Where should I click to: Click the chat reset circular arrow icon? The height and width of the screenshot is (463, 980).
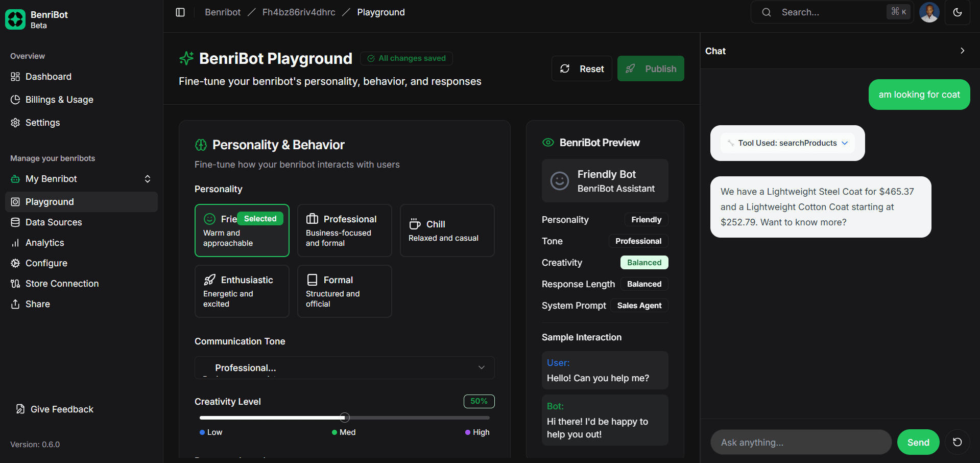(x=957, y=442)
